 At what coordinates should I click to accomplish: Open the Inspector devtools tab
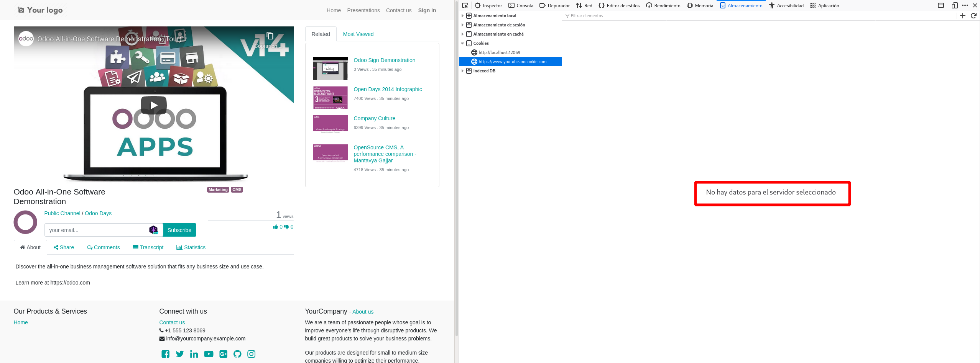pos(488,5)
